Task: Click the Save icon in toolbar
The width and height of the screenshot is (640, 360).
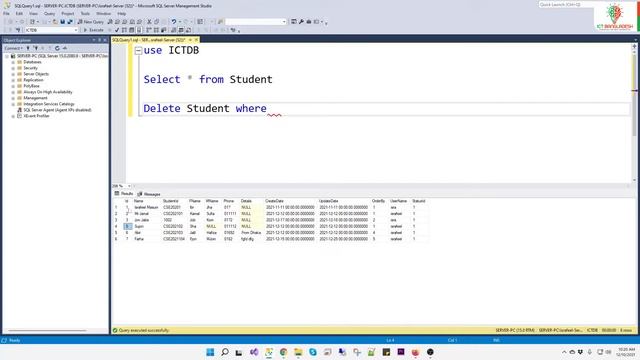Action: pos(62,22)
